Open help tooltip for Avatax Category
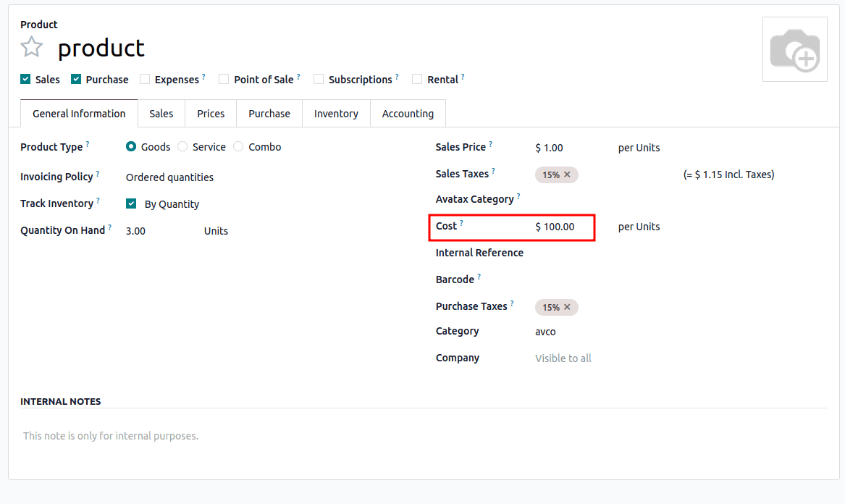 (518, 196)
